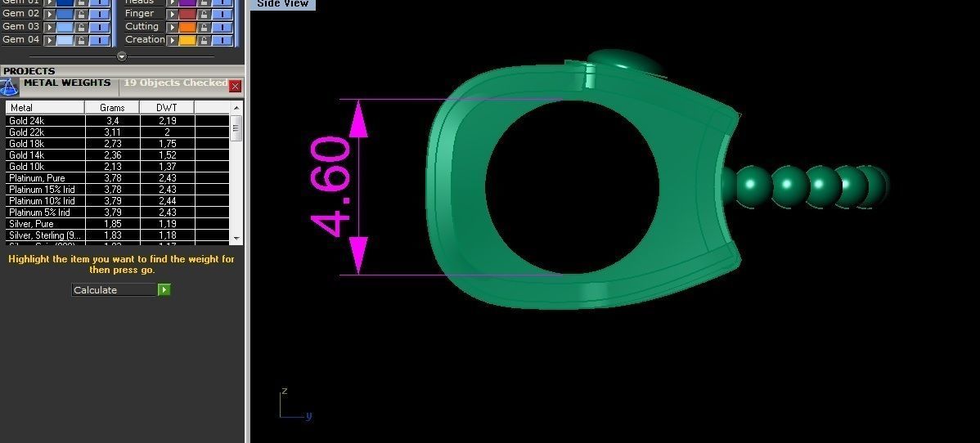
Task: Click the metal list scrollbar thumb
Action: pos(236,128)
